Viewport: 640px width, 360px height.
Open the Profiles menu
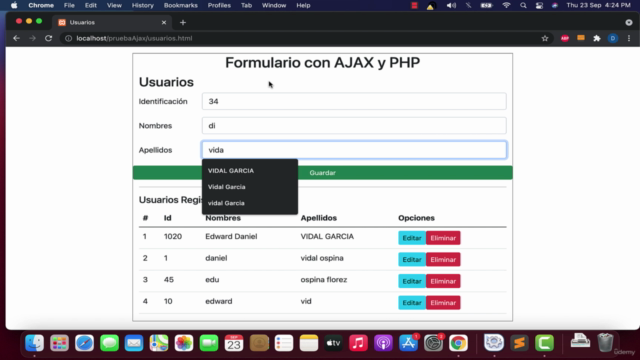(219, 5)
